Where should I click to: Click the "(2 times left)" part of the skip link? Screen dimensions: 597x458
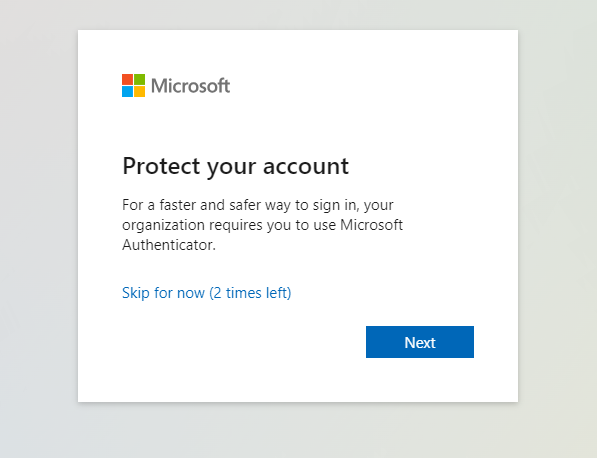click(250, 293)
